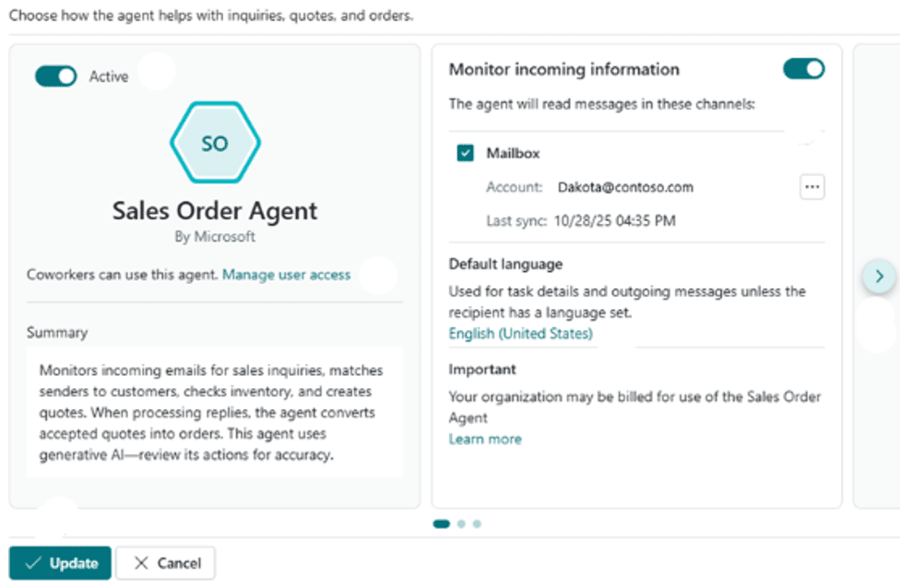Switch to the third page indicator dot
Viewport: 900px width, 588px height.
(477, 524)
